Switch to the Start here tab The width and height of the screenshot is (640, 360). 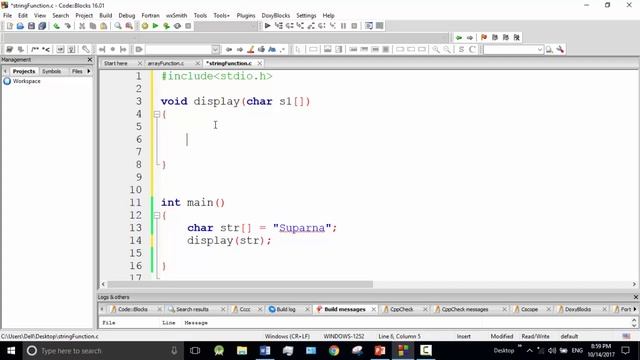tap(116, 63)
